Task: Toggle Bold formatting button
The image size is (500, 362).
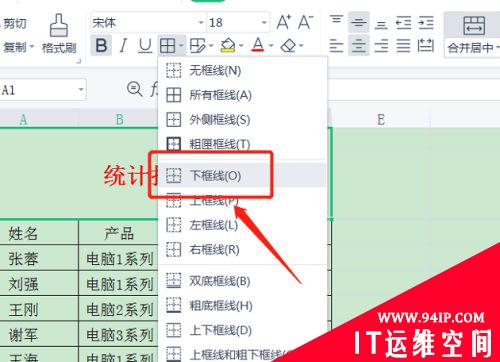Action: pos(101,46)
